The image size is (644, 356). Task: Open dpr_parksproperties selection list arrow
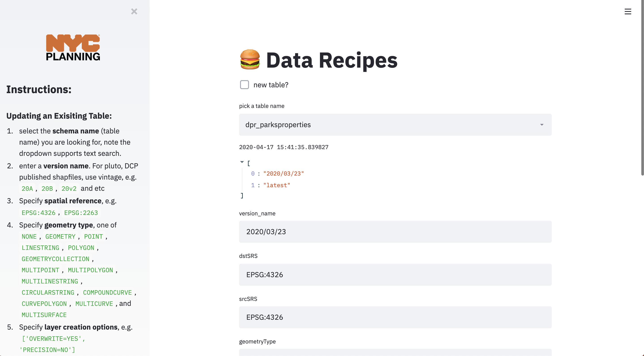tap(542, 125)
